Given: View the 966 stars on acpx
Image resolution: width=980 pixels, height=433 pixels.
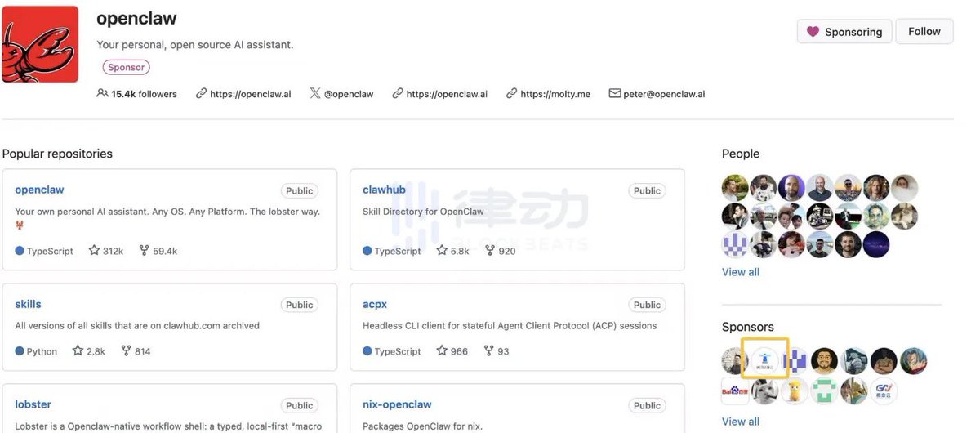Looking at the screenshot, I should point(452,351).
